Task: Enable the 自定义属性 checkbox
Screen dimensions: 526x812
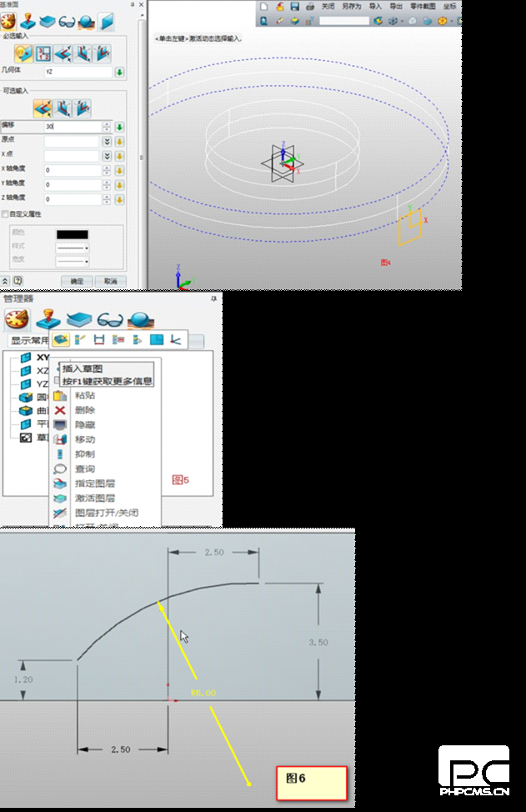Action: pos(6,214)
